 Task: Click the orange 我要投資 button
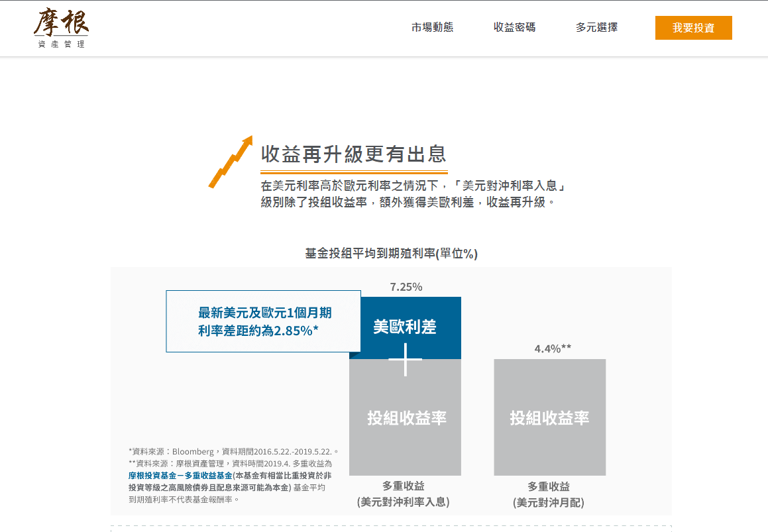click(x=693, y=28)
